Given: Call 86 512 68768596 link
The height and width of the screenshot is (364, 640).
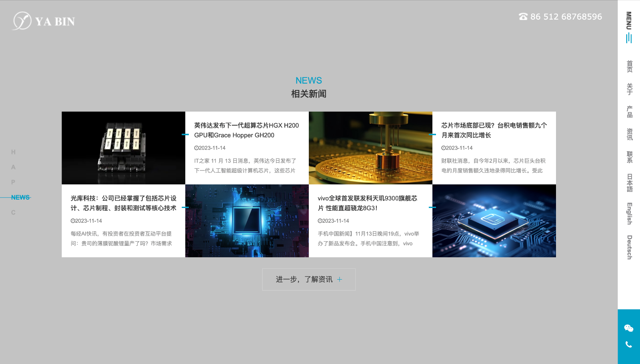Looking at the screenshot, I should tap(566, 17).
